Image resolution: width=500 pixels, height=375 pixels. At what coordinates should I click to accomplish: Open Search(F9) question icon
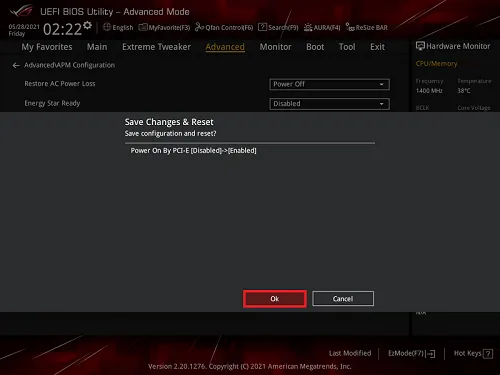click(x=262, y=27)
